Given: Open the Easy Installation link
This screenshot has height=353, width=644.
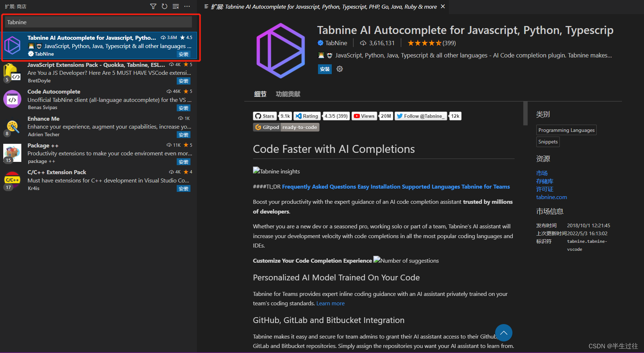Looking at the screenshot, I should [x=379, y=187].
